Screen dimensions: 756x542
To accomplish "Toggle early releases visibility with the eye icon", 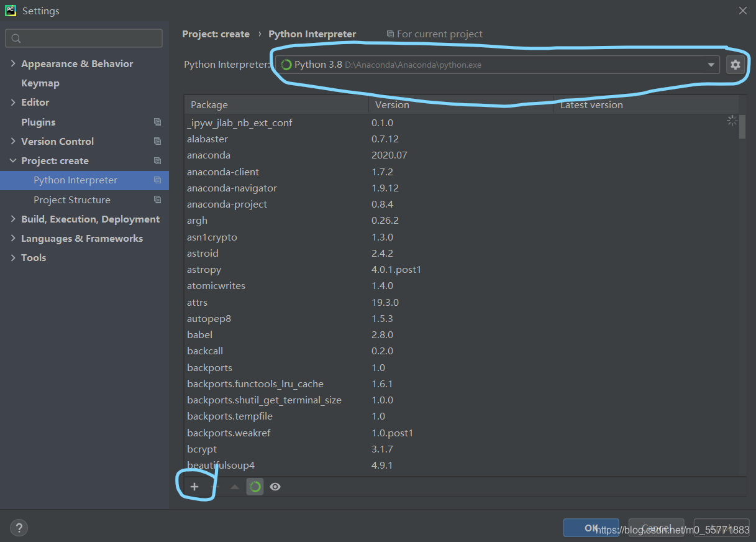I will point(275,487).
